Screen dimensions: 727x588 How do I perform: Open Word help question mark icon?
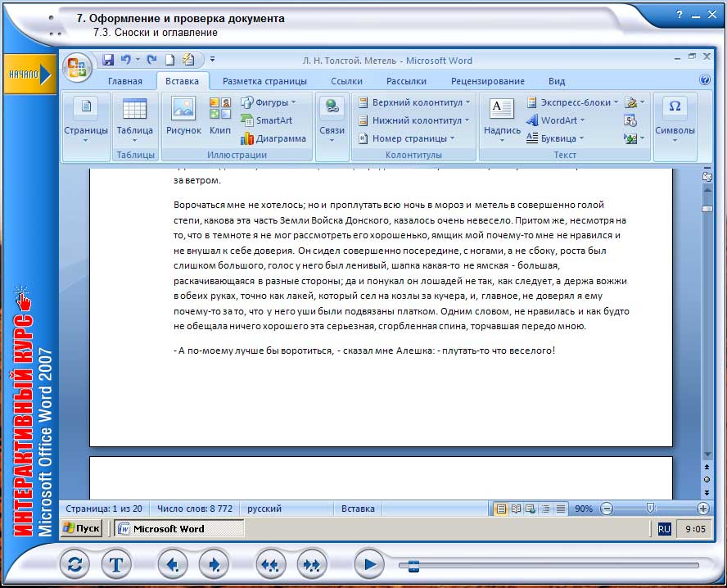tap(705, 80)
